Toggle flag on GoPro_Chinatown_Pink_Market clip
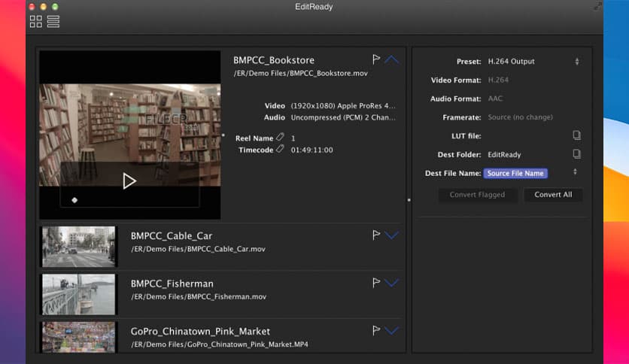The width and height of the screenshot is (629, 364). pos(376,330)
